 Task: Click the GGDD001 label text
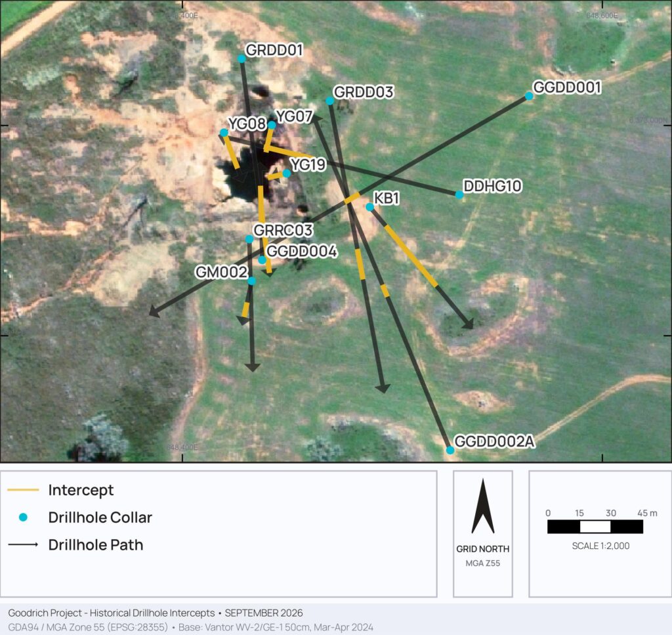(x=567, y=87)
